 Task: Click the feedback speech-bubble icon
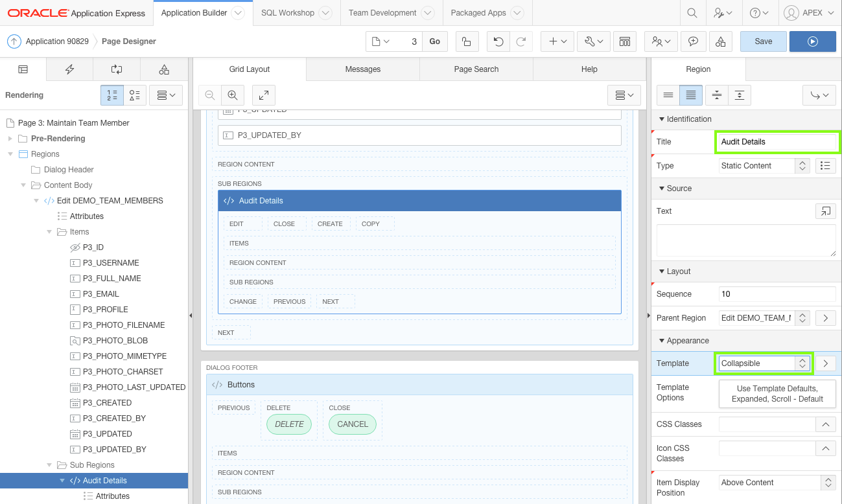pyautogui.click(x=693, y=41)
